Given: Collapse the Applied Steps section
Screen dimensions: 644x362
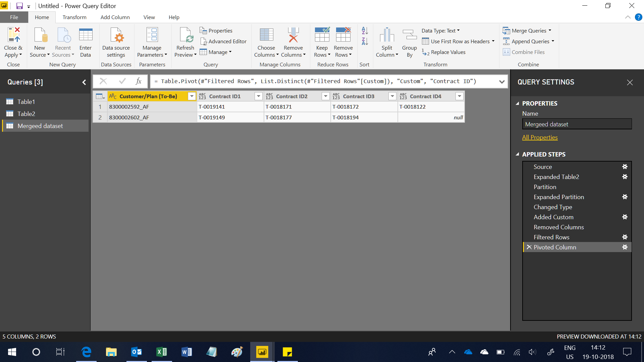Looking at the screenshot, I should tap(517, 154).
